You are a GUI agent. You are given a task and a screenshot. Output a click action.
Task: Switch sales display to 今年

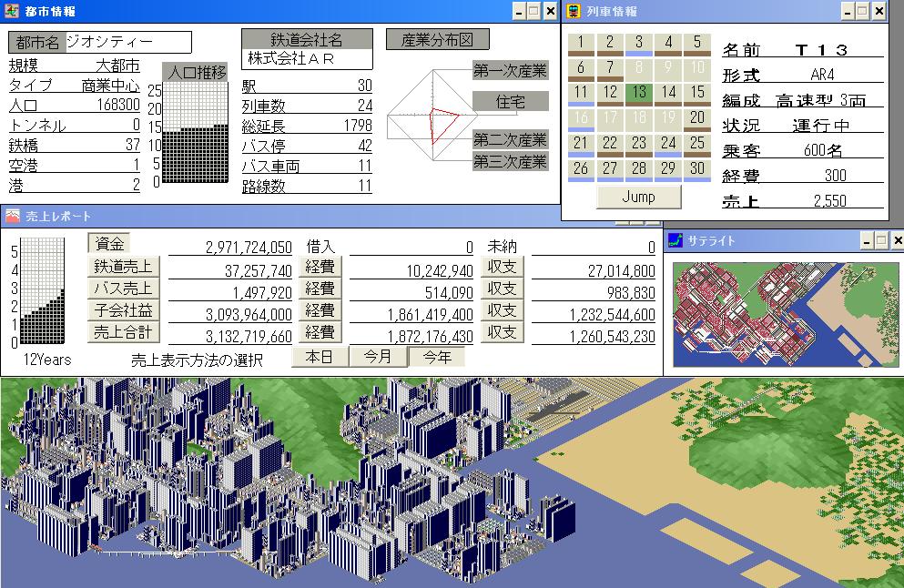(x=437, y=357)
